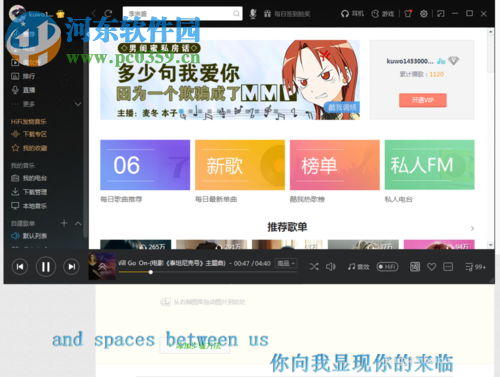The height and width of the screenshot is (377, 500).
Task: Click the volume speaker icon
Action: pyautogui.click(x=331, y=267)
